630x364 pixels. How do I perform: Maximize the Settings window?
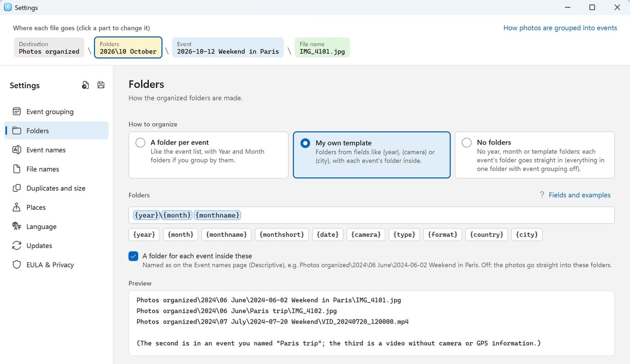[592, 8]
